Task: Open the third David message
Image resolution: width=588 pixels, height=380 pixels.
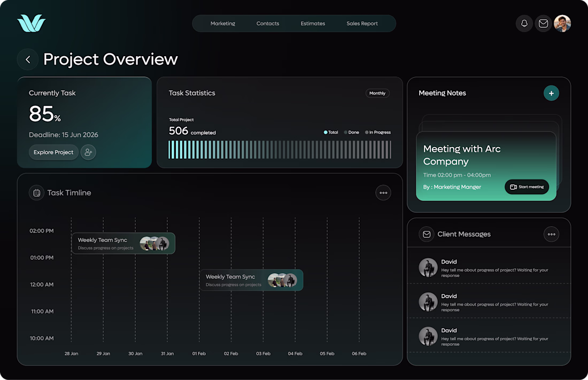Action: 489,336
